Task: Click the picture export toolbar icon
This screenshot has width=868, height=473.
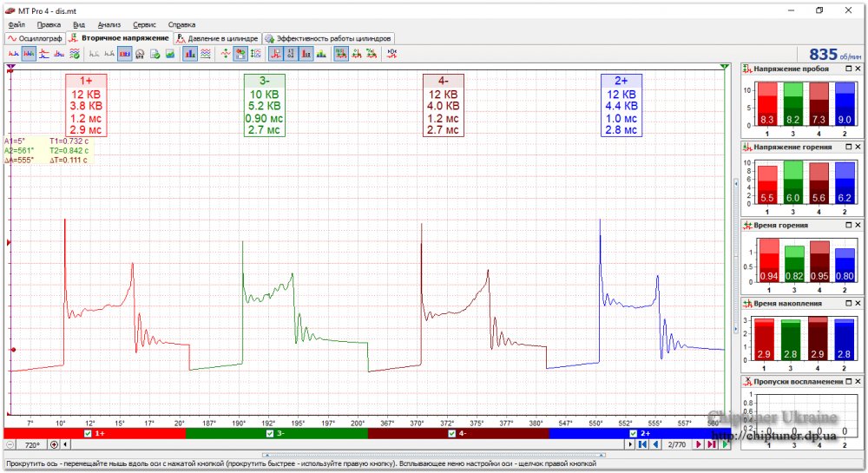Action: 170,54
